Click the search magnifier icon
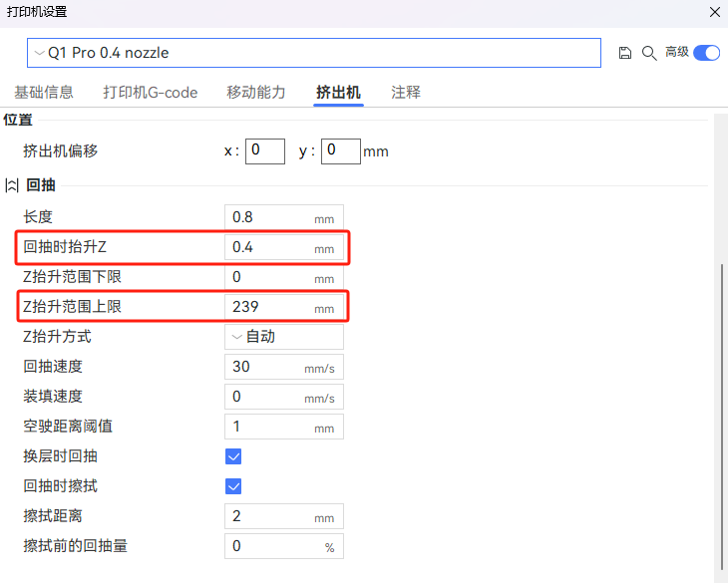Screen dimensions: 728x583 coord(648,53)
